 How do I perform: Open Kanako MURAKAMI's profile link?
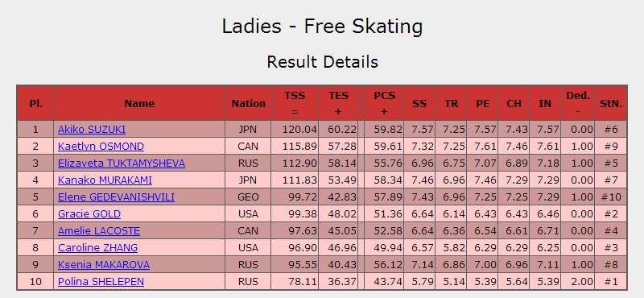pyautogui.click(x=105, y=180)
